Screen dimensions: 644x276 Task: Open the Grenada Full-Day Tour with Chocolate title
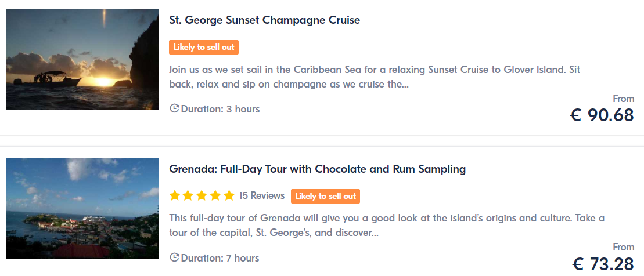(318, 169)
